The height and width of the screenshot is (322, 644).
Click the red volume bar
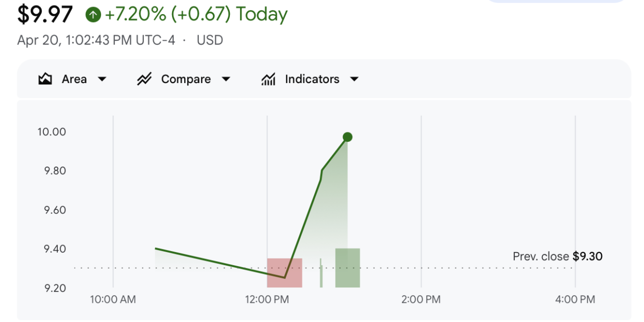(285, 273)
